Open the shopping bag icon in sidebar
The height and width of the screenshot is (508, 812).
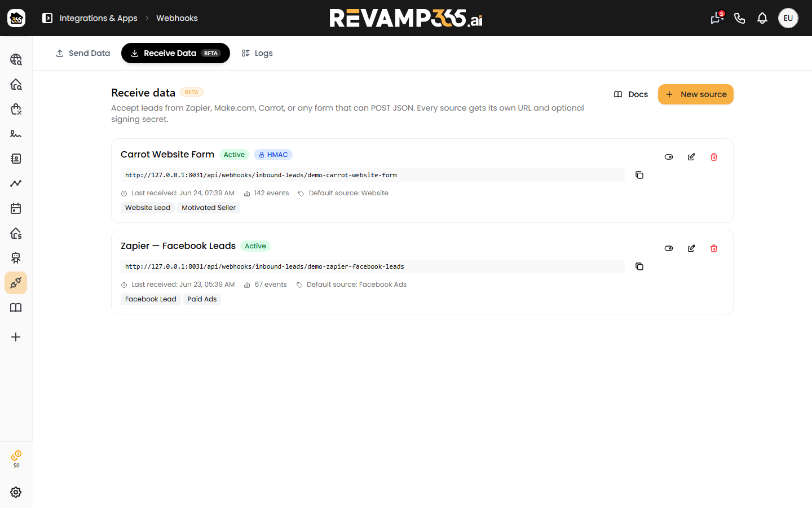16,109
